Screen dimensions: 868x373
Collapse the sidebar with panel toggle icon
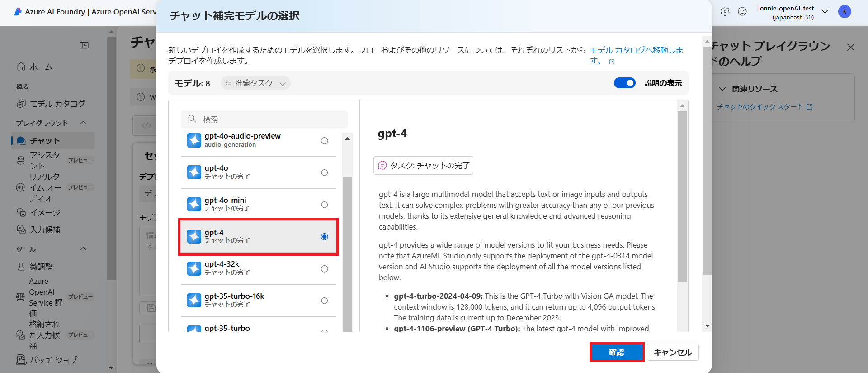tap(84, 45)
